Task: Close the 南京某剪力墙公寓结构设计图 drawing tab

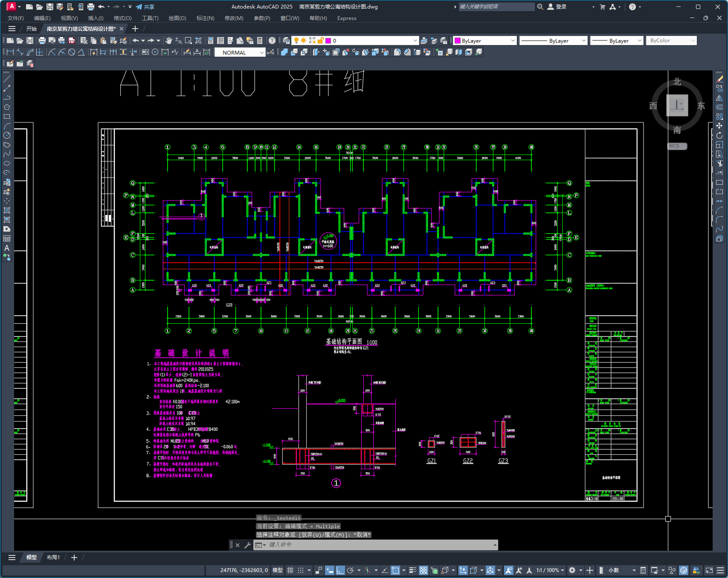Action: [122, 29]
